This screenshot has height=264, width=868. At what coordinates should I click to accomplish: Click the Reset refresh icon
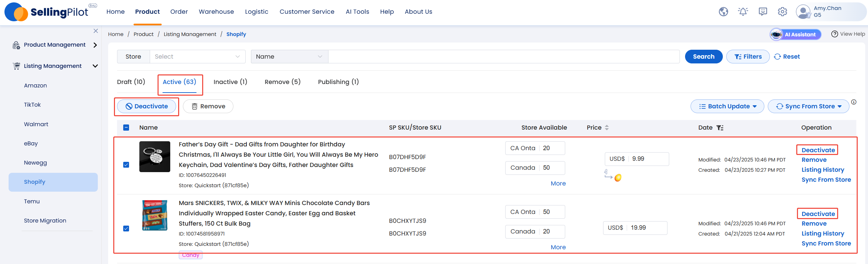[x=777, y=57]
